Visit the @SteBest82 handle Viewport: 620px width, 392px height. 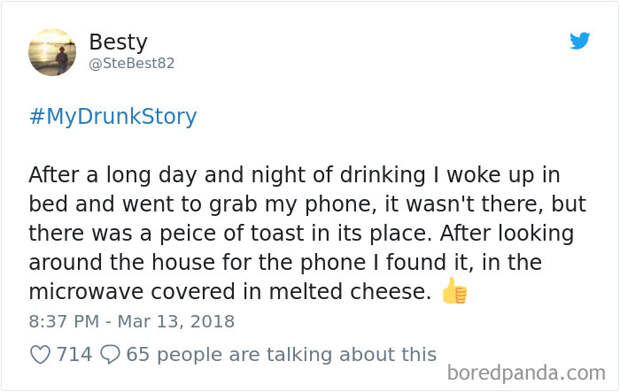(132, 63)
